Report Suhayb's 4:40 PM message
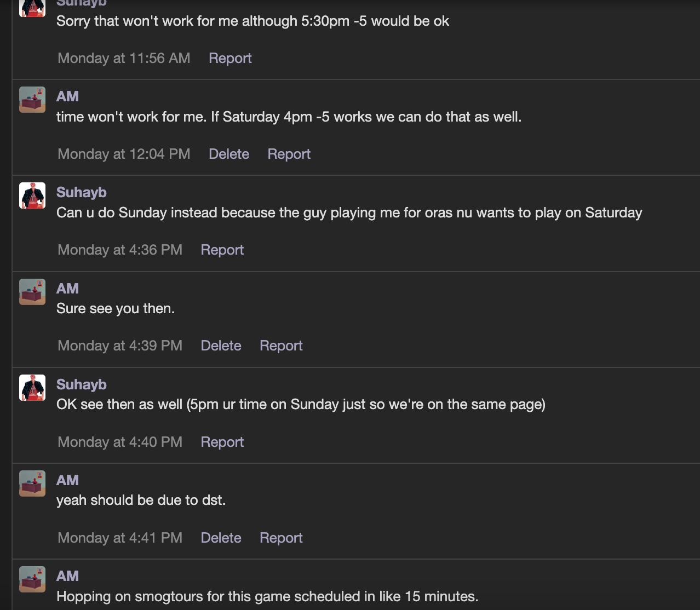 222,442
